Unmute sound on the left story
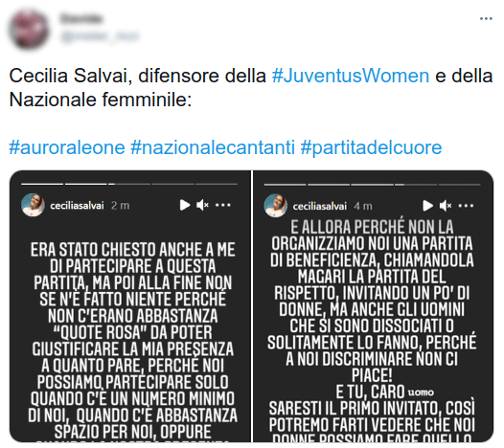 point(202,205)
